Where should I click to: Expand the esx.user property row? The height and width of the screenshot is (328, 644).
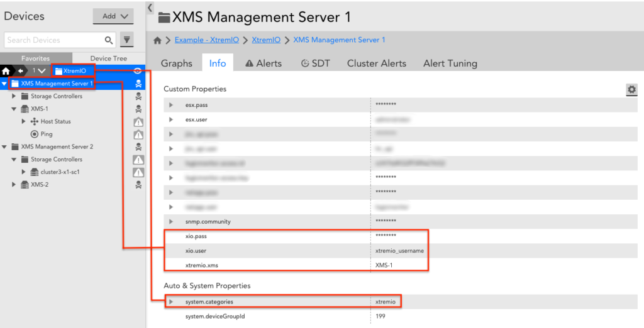pyautogui.click(x=171, y=120)
